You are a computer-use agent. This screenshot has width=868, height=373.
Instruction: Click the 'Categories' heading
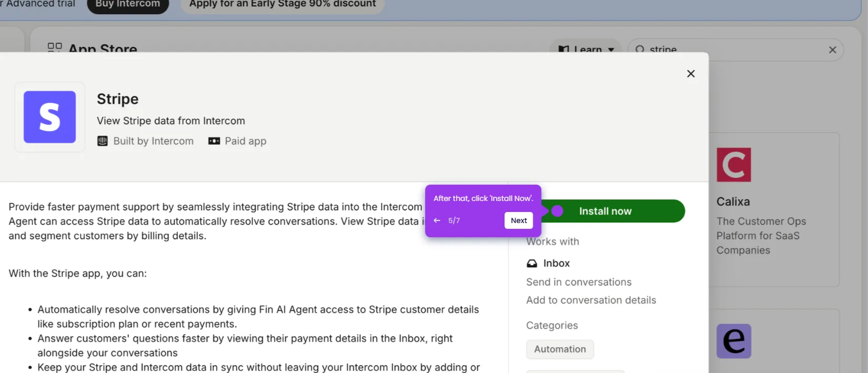(552, 326)
